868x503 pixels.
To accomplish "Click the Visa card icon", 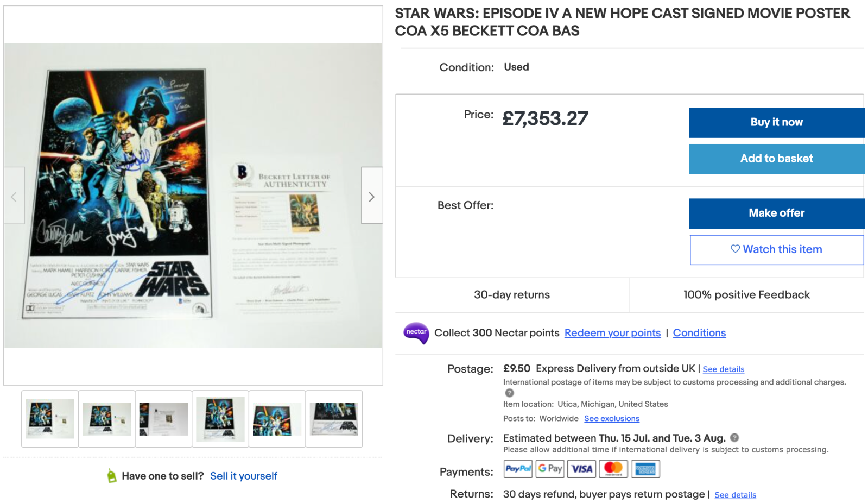I will click(581, 469).
